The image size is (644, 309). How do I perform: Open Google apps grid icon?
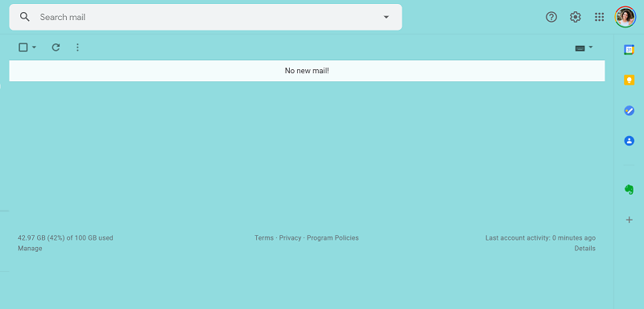point(599,17)
